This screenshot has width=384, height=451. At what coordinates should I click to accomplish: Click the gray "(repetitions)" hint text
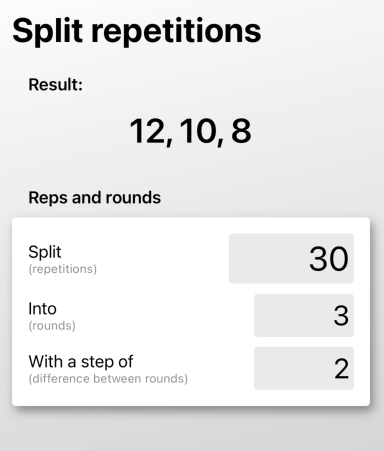click(x=63, y=269)
